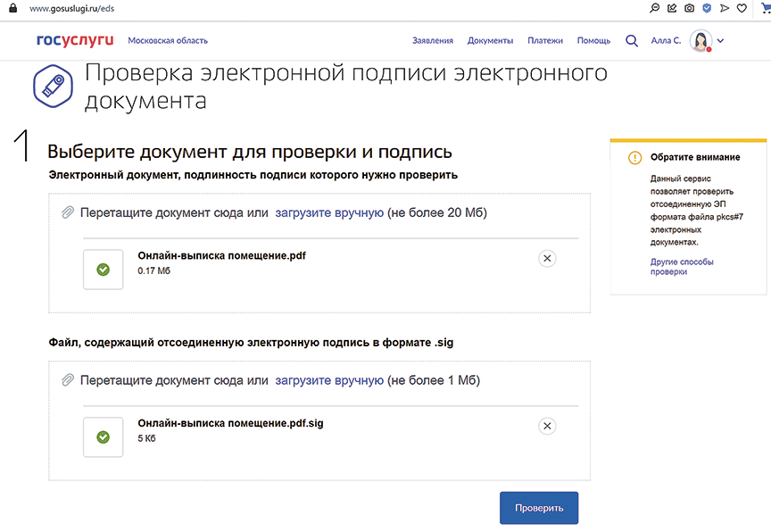Click the send arrow icon in browser bar
The width and height of the screenshot is (771, 532).
[723, 7]
